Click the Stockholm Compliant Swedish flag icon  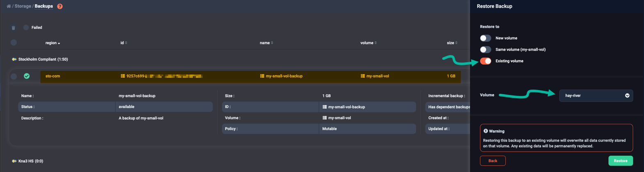(14, 59)
